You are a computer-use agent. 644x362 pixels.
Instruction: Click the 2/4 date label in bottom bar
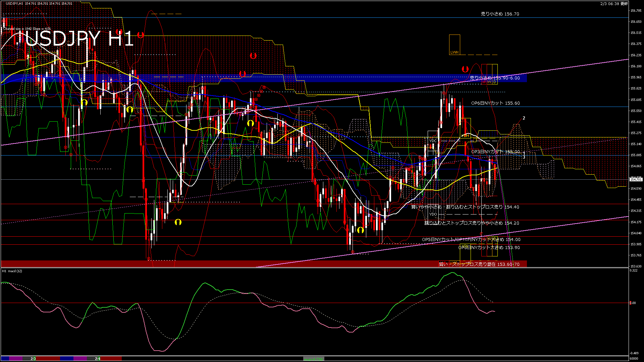point(98,359)
